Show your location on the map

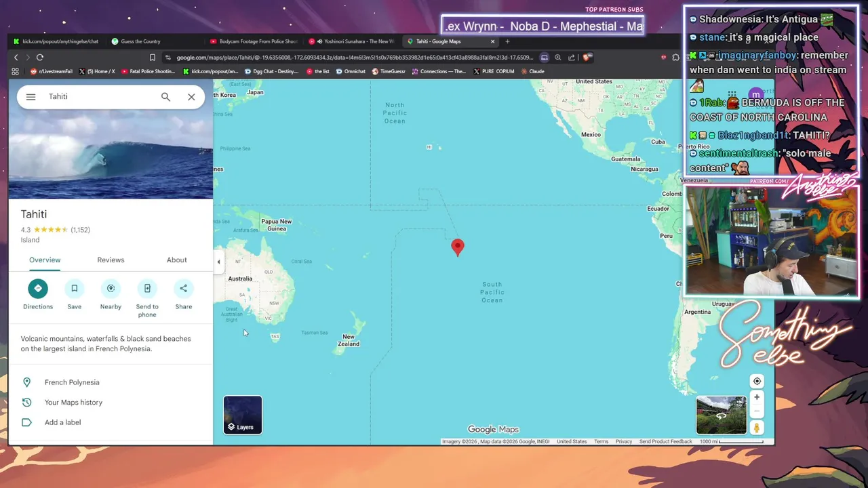(x=757, y=381)
